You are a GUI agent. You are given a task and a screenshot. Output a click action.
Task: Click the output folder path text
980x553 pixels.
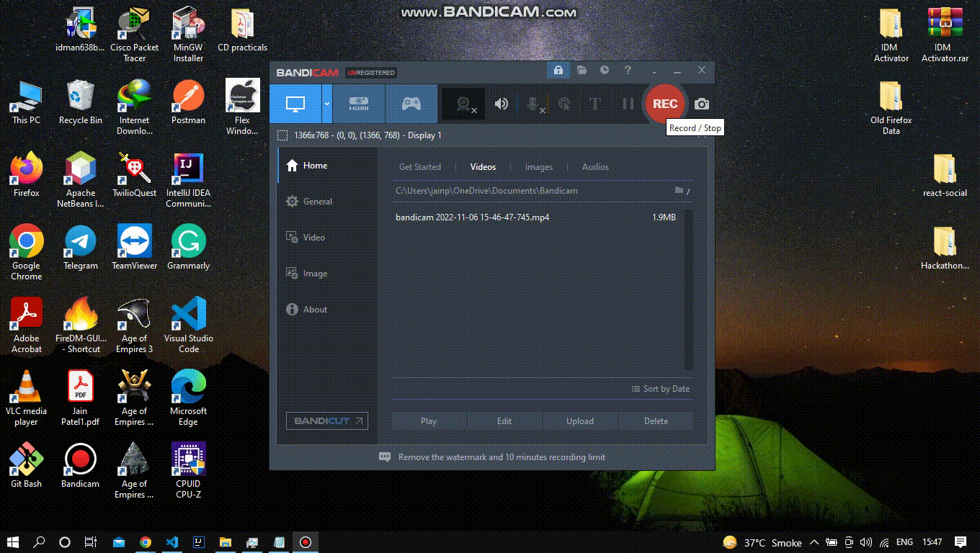486,191
